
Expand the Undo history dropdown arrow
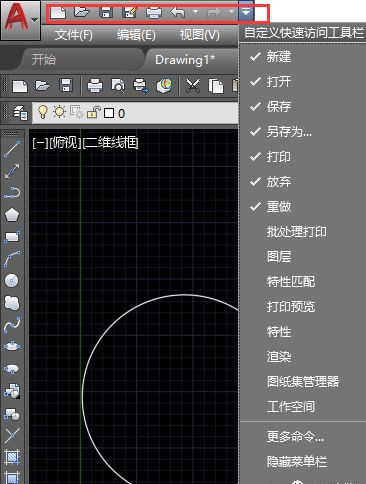point(196,12)
